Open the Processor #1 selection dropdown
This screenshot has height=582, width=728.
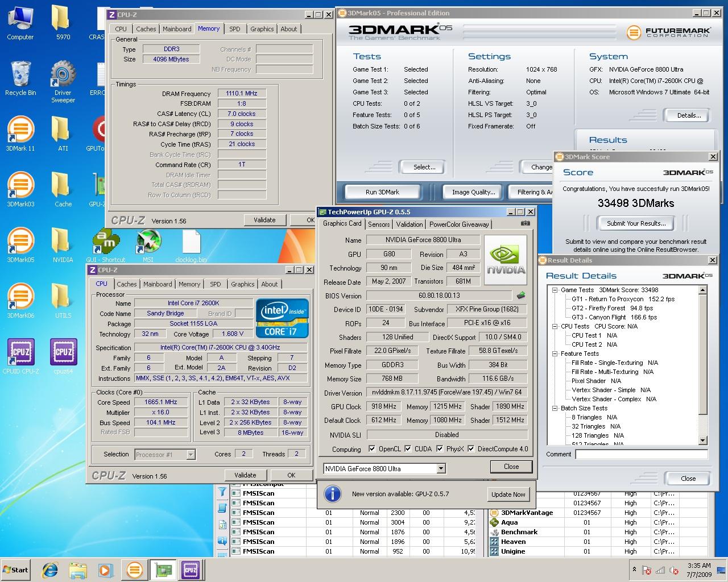point(191,454)
